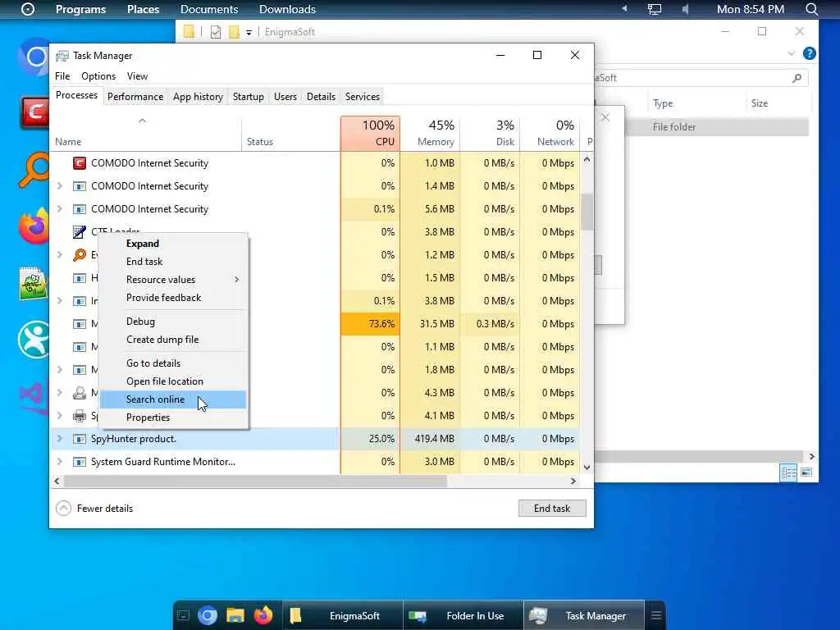This screenshot has height=630, width=840.
Task: Open the Task Manager View menu
Action: coord(137,76)
